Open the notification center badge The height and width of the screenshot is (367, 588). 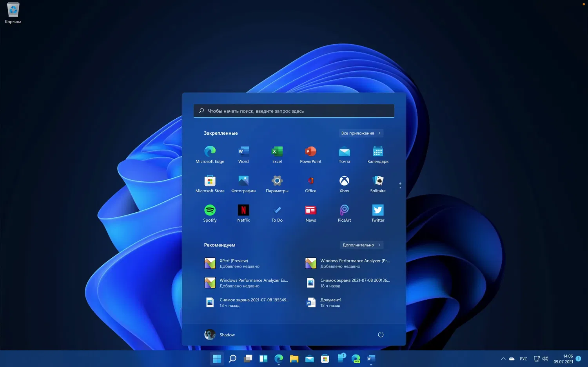pyautogui.click(x=578, y=359)
